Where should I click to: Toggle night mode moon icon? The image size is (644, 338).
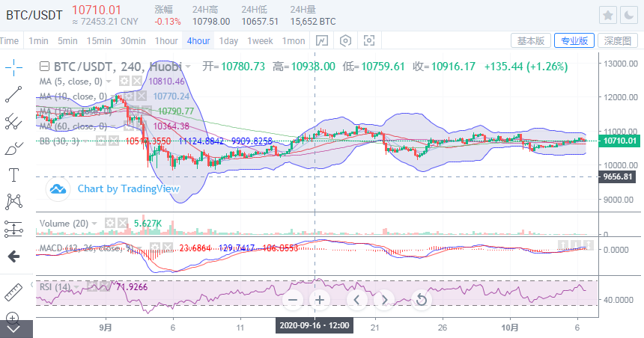[x=628, y=16]
